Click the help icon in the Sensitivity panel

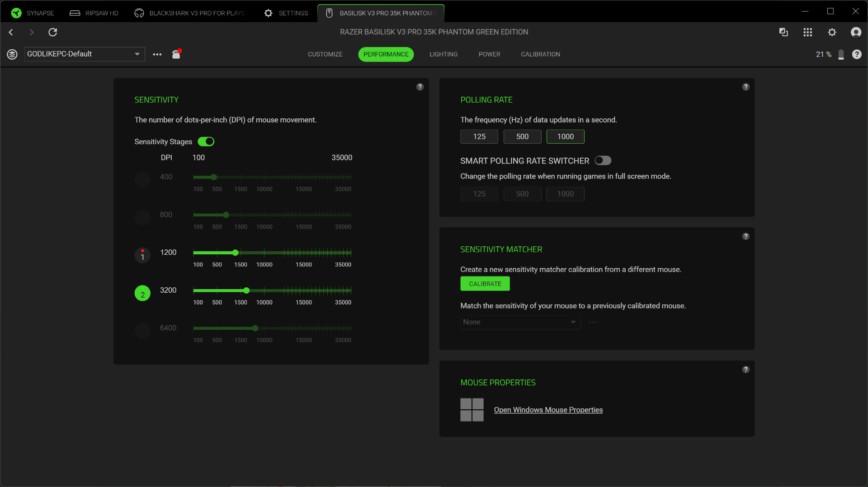click(420, 87)
